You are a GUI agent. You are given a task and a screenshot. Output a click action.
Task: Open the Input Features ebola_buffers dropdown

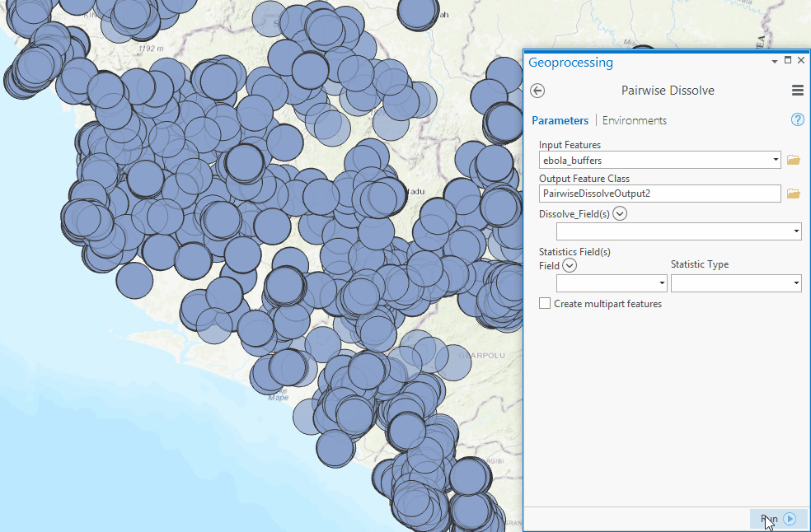coord(776,160)
